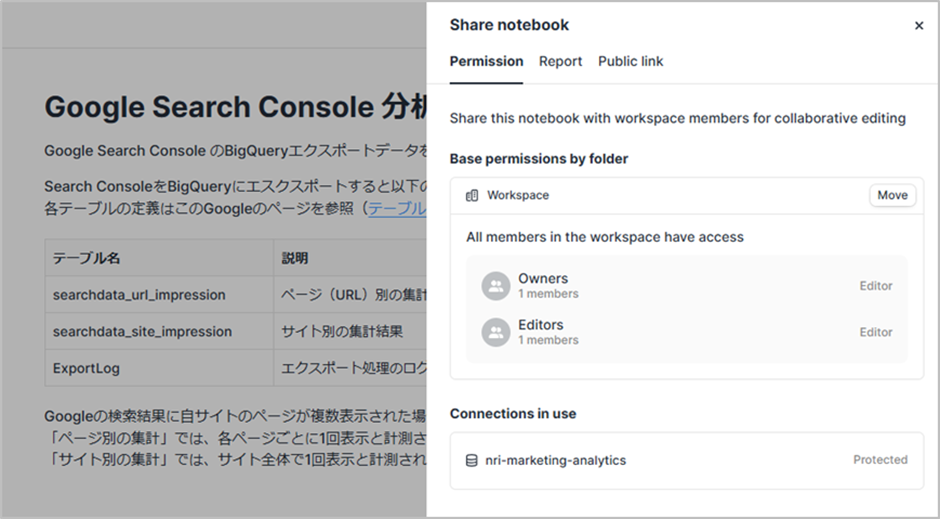
Task: Click the テーブル名 column header
Action: point(87,258)
